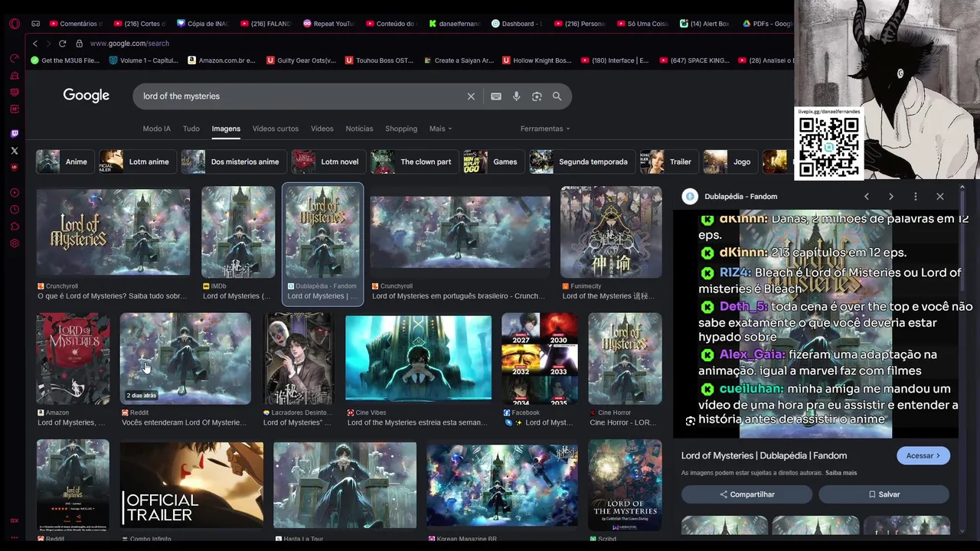Open the Opera GX main menu icon
The image size is (980, 551).
click(x=14, y=24)
